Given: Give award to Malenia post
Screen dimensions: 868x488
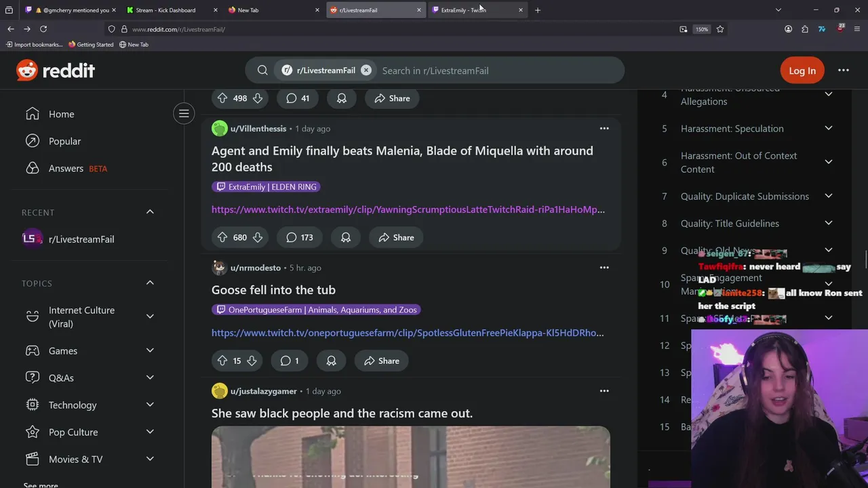Looking at the screenshot, I should pyautogui.click(x=346, y=237).
